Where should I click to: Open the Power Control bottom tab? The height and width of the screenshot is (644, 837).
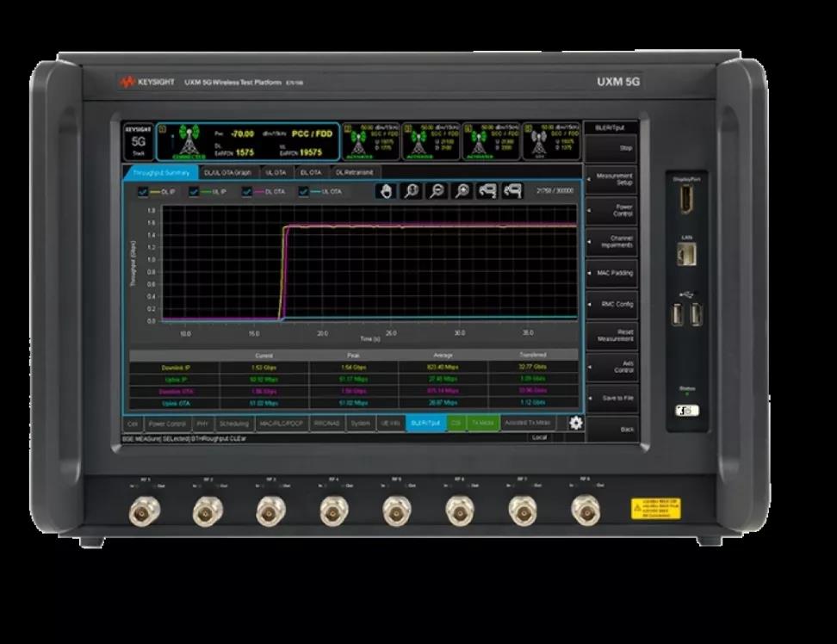(x=167, y=424)
